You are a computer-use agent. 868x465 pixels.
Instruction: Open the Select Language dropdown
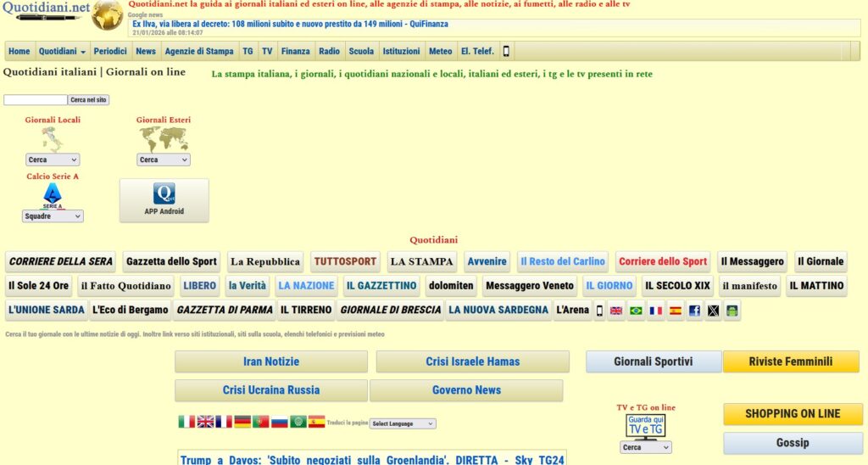tap(403, 423)
